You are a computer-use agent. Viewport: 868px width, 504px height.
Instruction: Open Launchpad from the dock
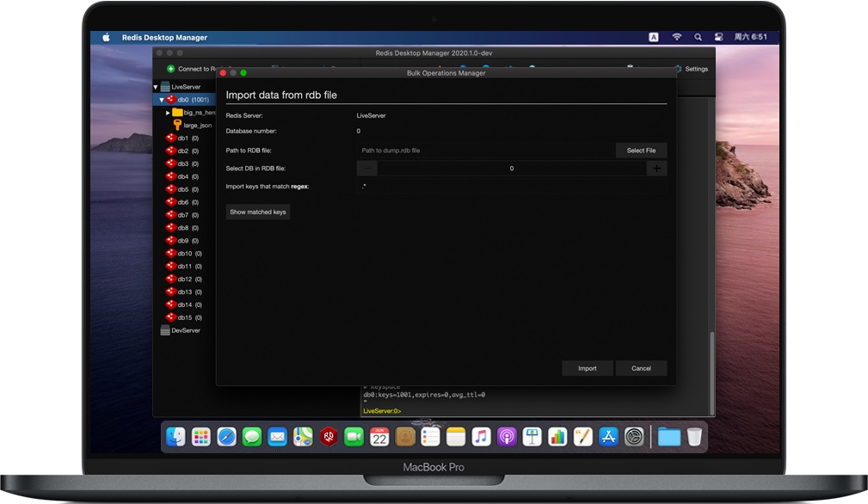point(200,436)
